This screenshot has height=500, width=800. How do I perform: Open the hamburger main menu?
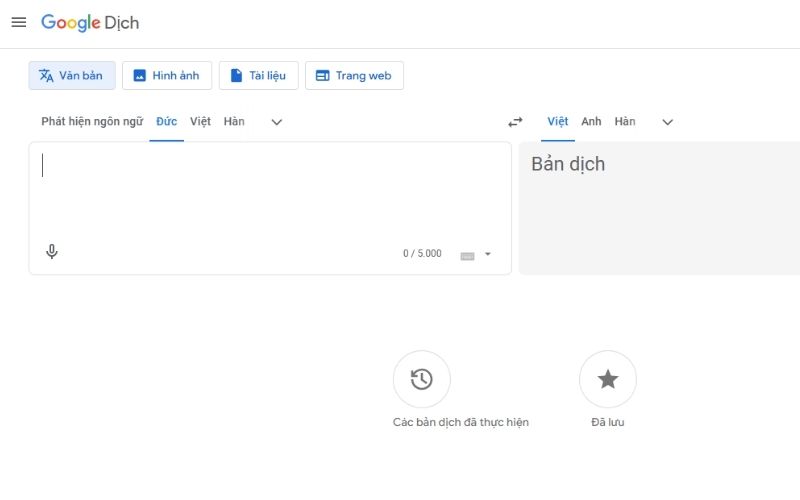click(19, 22)
